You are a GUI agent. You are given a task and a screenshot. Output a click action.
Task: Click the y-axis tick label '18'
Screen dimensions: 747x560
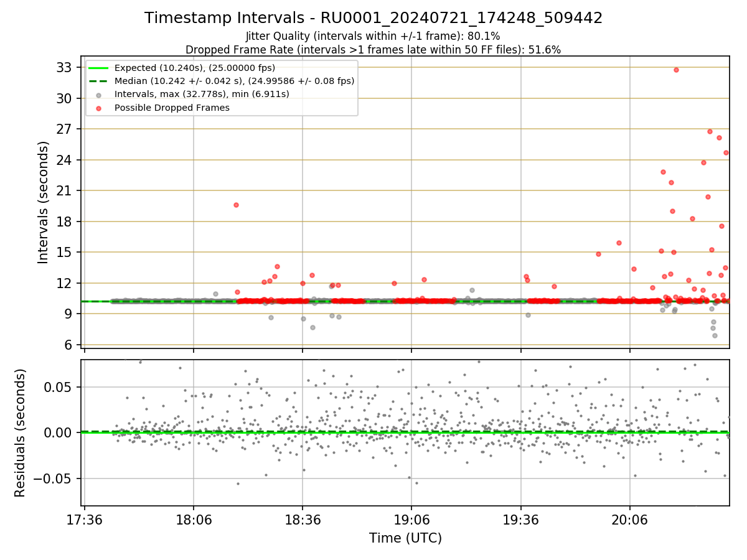(x=64, y=222)
